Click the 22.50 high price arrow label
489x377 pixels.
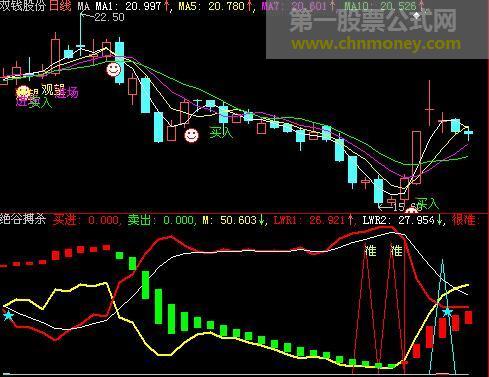point(105,17)
